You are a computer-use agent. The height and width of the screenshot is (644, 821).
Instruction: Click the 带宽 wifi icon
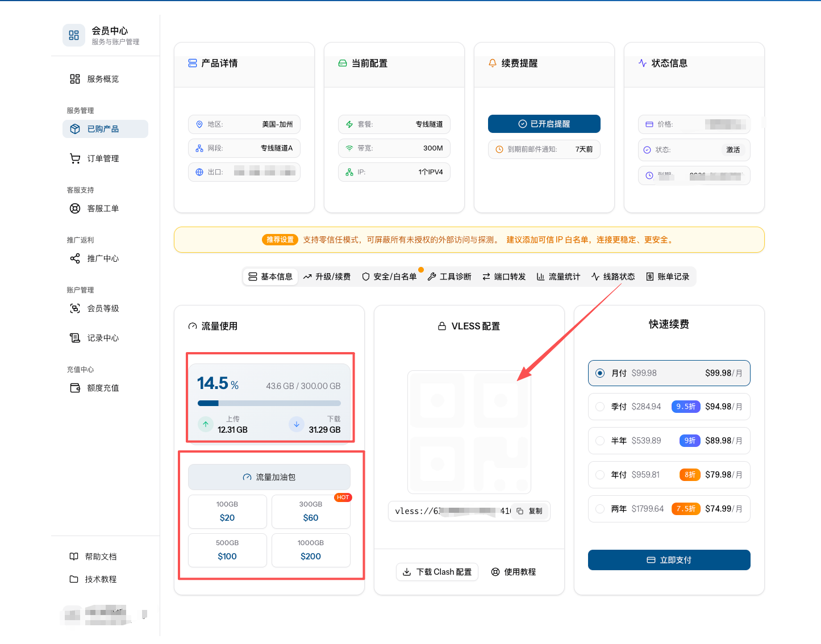click(349, 148)
